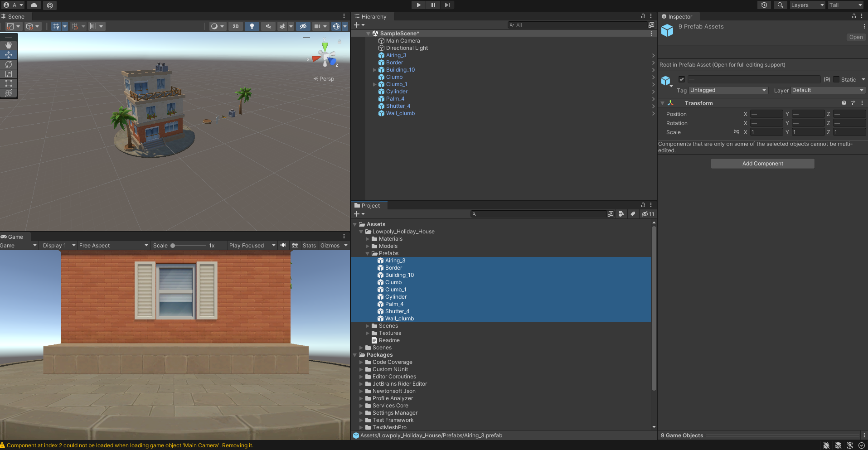Toggle scene visibility hidden-eye button
The height and width of the screenshot is (450, 868).
click(303, 26)
